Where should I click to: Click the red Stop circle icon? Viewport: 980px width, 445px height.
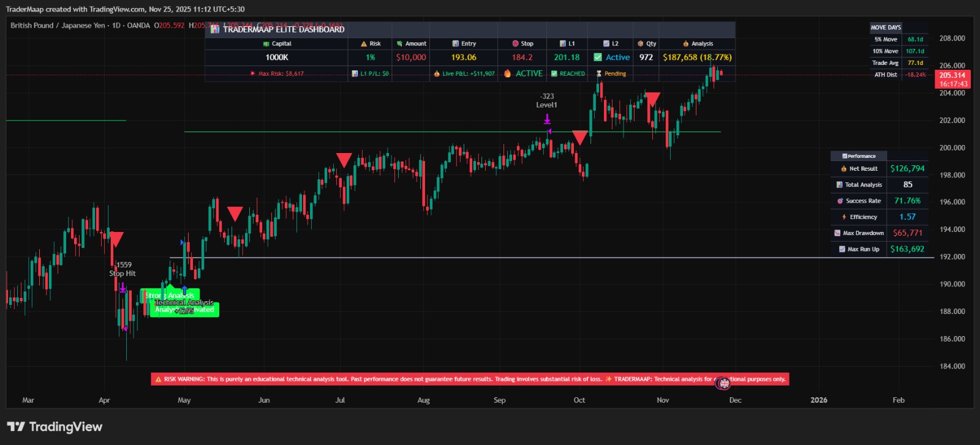[515, 44]
